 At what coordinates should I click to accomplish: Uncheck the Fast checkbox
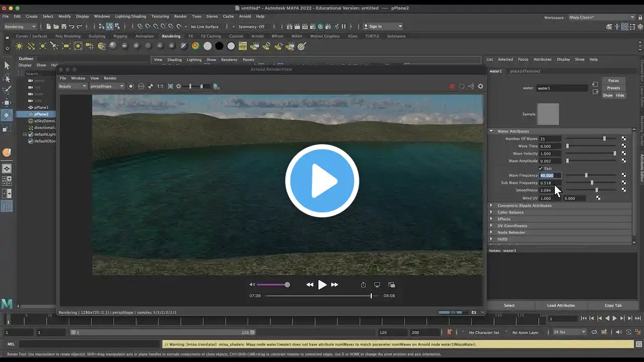click(x=540, y=168)
